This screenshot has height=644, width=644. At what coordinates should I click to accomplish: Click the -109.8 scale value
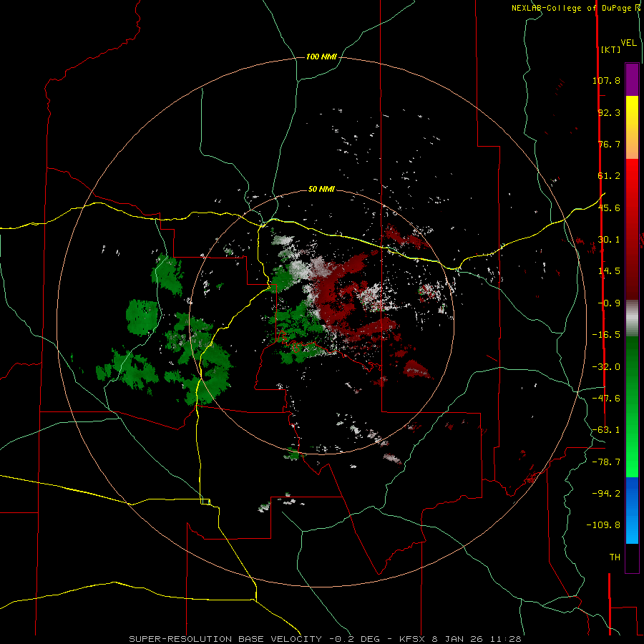click(603, 525)
